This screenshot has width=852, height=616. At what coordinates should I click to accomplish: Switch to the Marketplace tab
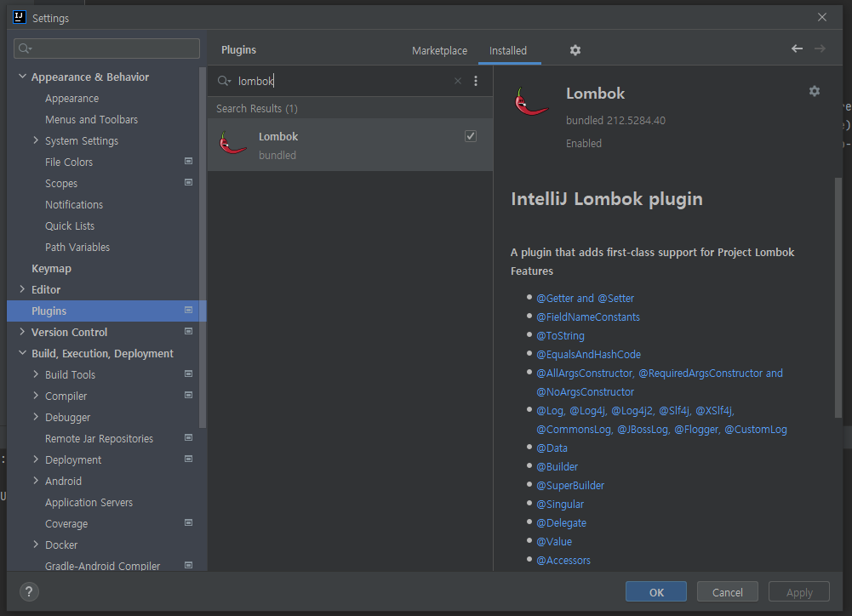(x=439, y=50)
